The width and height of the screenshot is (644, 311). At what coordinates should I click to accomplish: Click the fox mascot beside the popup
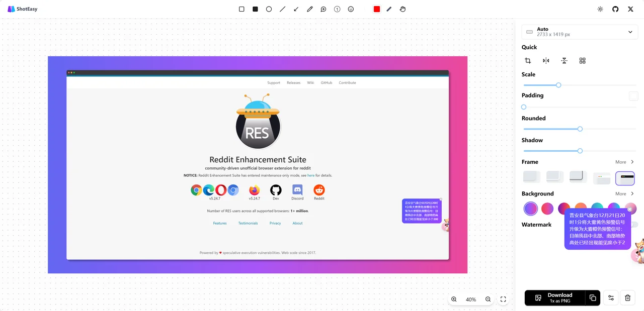click(x=638, y=251)
